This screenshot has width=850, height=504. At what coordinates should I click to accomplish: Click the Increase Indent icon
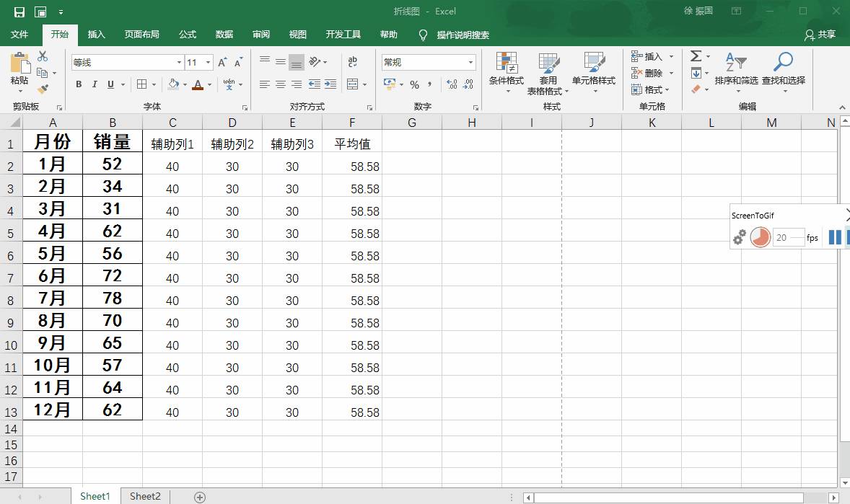click(x=330, y=84)
